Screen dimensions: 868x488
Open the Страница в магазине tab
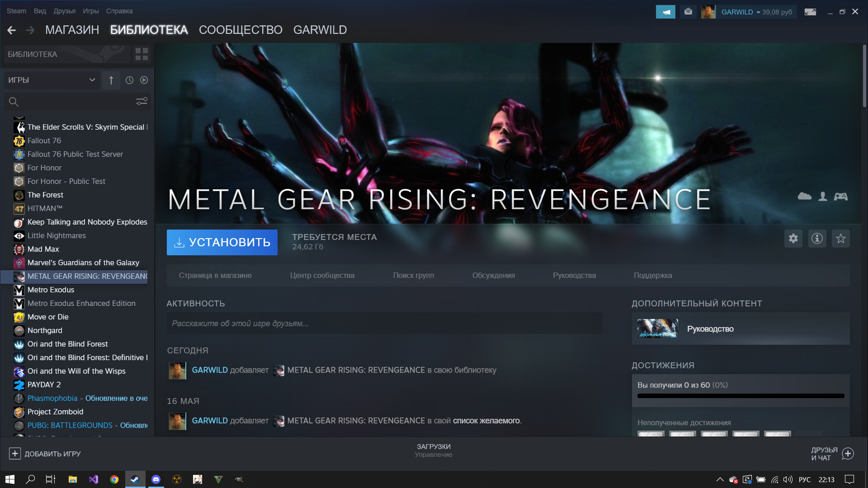(x=215, y=275)
